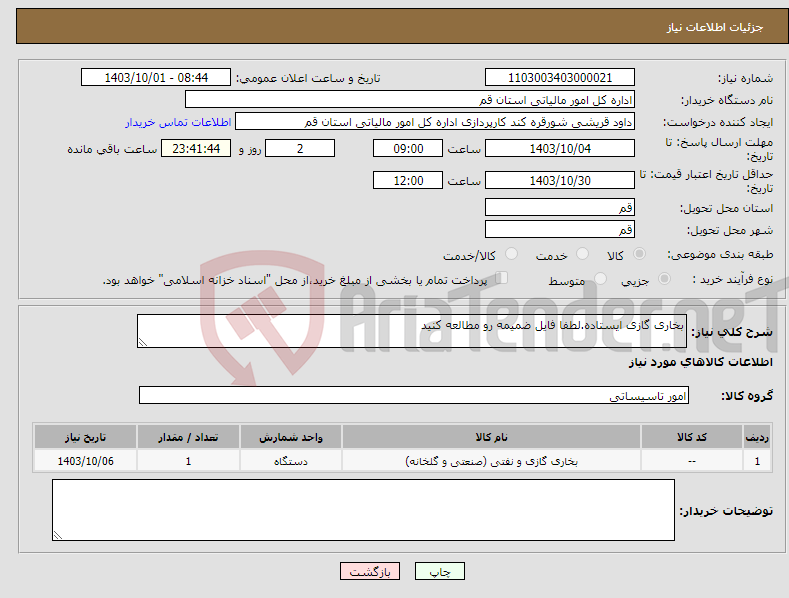Click the 09:00 deadline time field
The width and height of the screenshot is (789, 598).
click(x=408, y=148)
